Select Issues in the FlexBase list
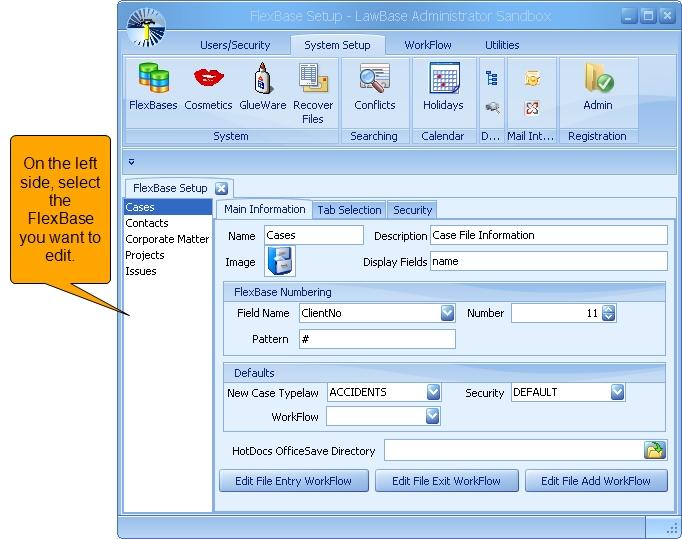The width and height of the screenshot is (682, 539). [x=168, y=271]
